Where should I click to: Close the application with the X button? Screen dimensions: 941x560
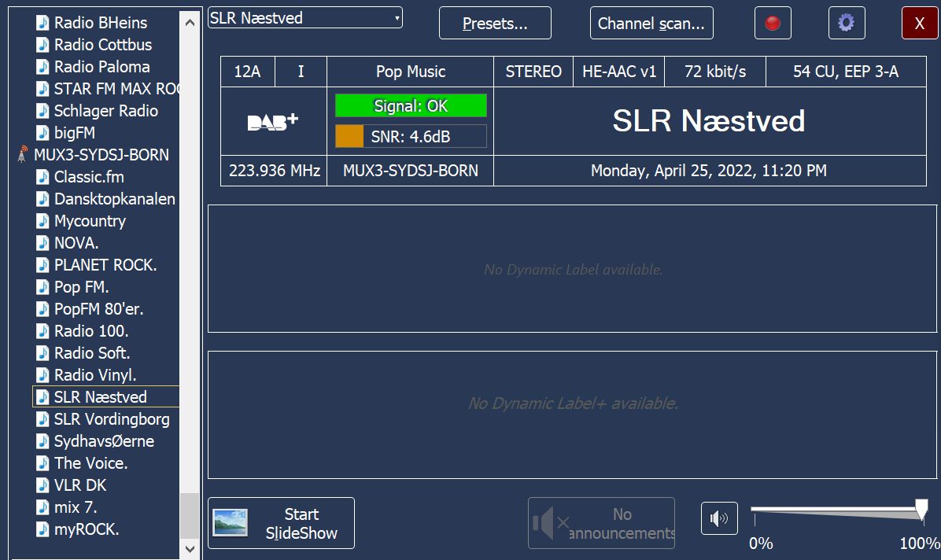(x=920, y=23)
